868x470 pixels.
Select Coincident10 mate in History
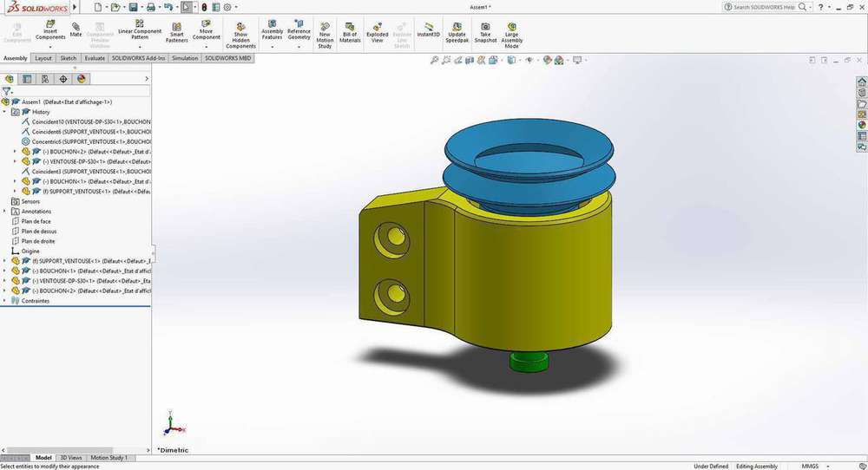(x=91, y=121)
